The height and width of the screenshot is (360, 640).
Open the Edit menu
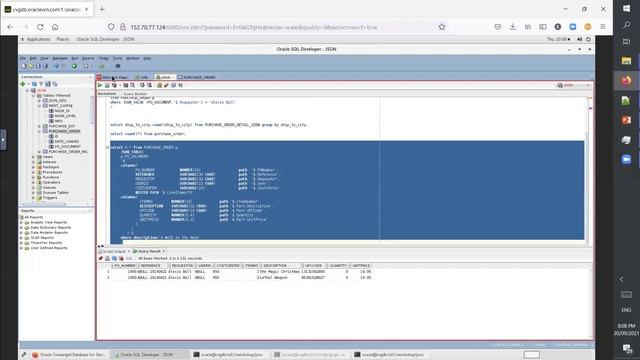pos(33,58)
